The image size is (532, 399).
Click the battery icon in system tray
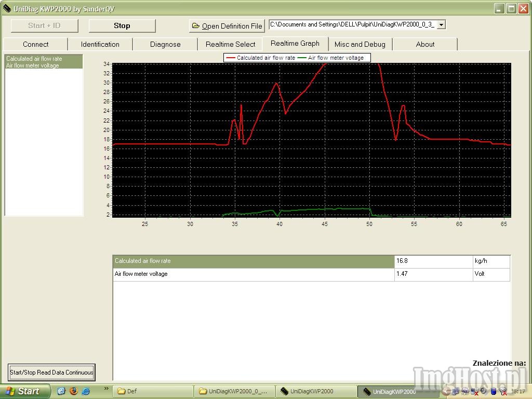[x=494, y=392]
